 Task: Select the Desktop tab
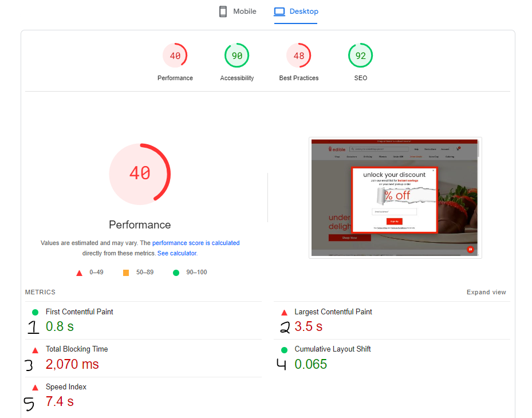(x=296, y=11)
